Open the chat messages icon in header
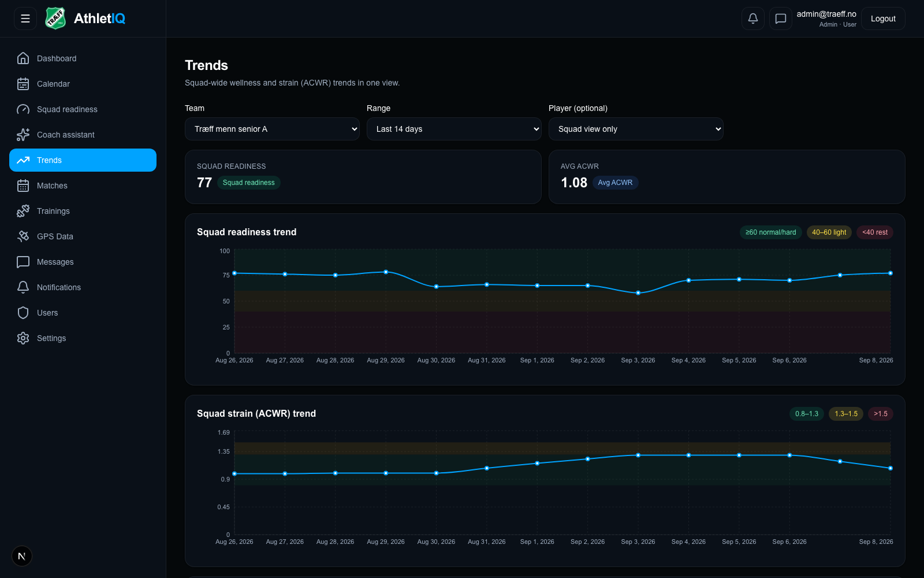Image resolution: width=924 pixels, height=578 pixels. point(781,18)
